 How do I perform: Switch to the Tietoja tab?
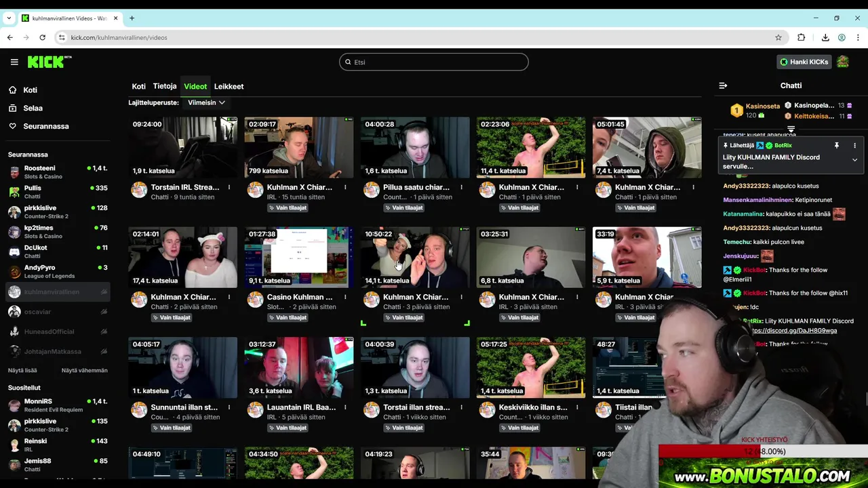pyautogui.click(x=165, y=86)
